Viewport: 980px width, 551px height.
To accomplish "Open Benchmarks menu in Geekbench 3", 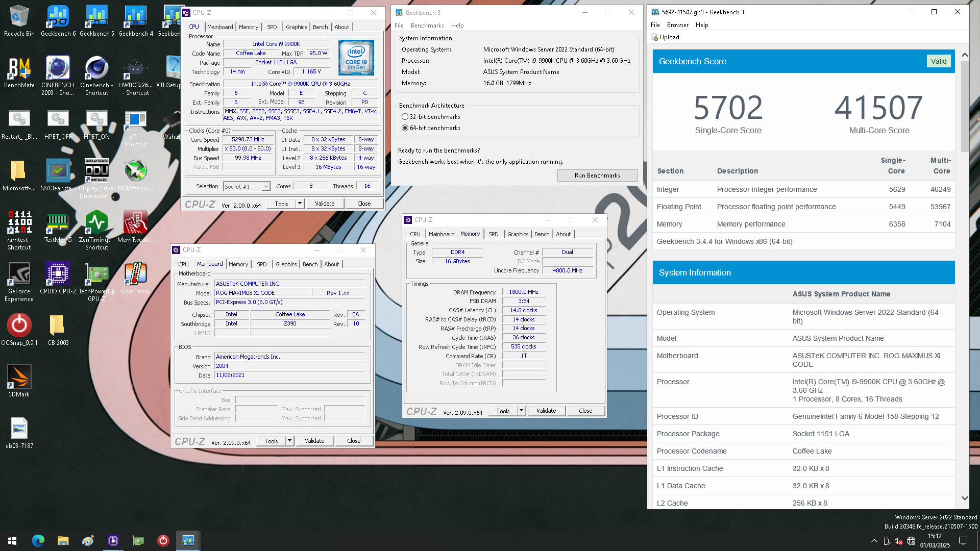I will click(427, 26).
